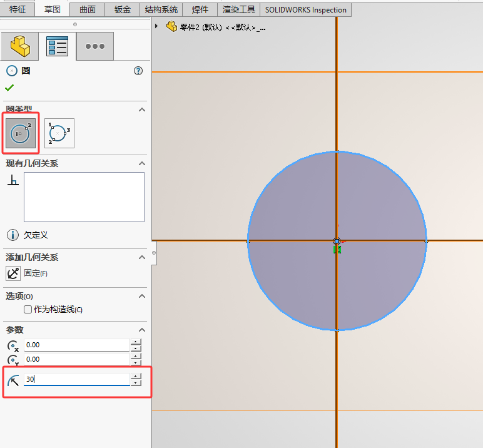Image resolution: width=483 pixels, height=448 pixels.
Task: Switch to the 草图 tab
Action: [x=53, y=9]
